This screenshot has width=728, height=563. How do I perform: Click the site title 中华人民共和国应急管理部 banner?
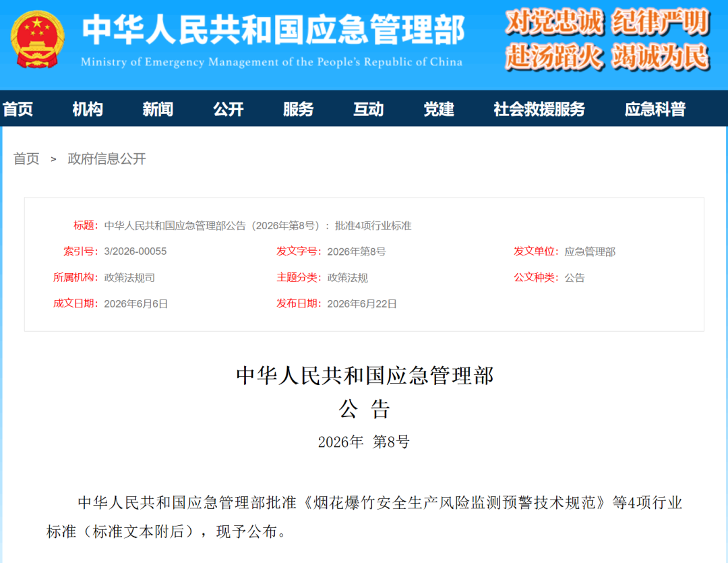pos(274,30)
